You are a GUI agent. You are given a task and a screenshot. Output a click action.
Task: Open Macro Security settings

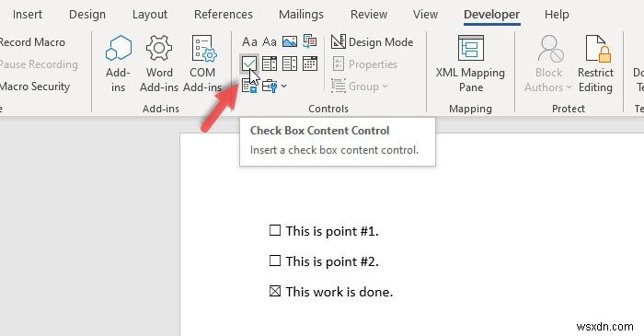(x=35, y=87)
